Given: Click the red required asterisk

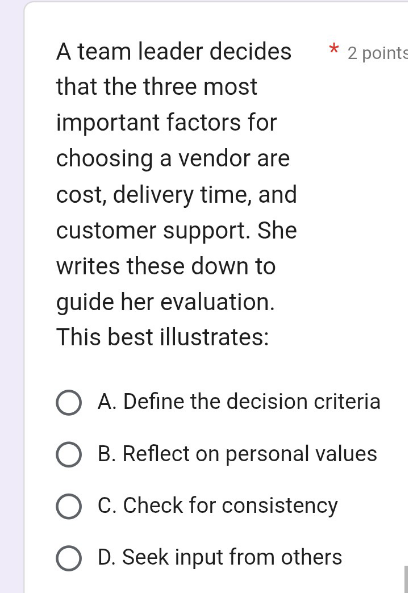Looking at the screenshot, I should (x=334, y=50).
